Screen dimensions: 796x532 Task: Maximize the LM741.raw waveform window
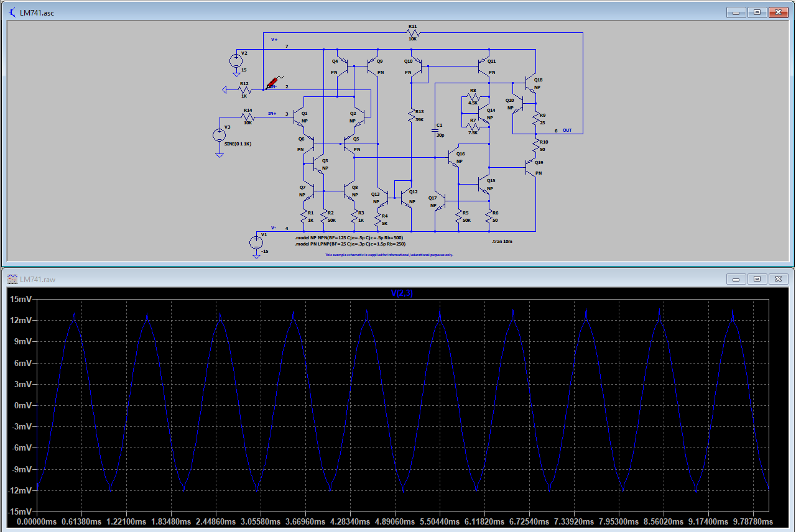coord(757,279)
